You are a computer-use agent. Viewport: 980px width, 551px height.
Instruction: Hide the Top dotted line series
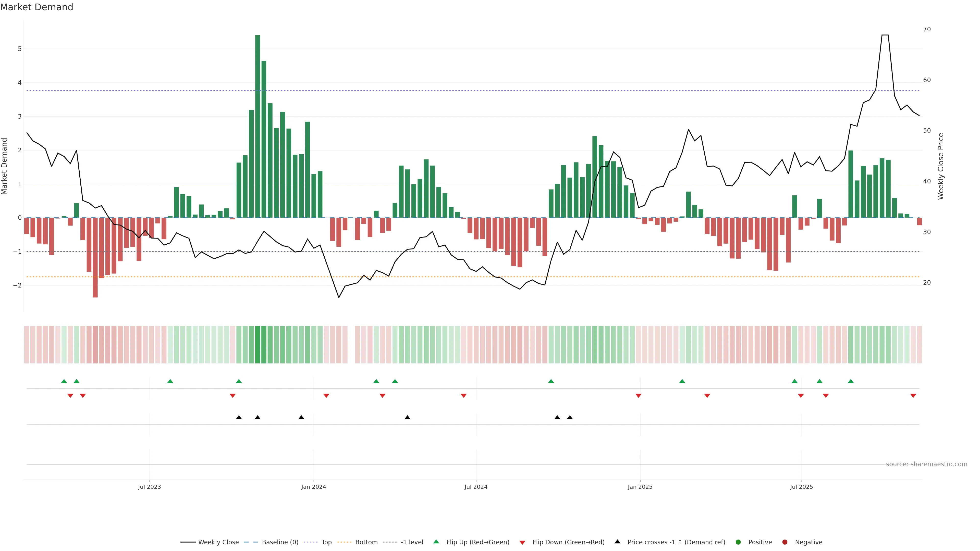click(x=326, y=542)
